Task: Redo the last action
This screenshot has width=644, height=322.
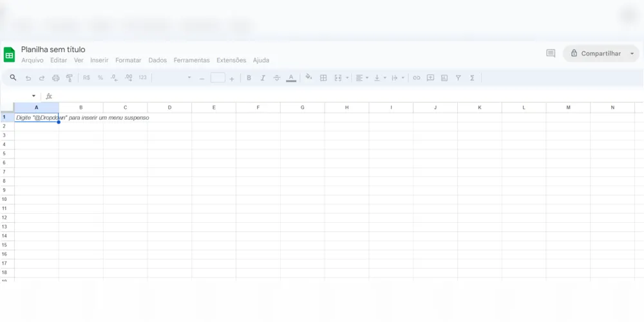Action: click(41, 78)
